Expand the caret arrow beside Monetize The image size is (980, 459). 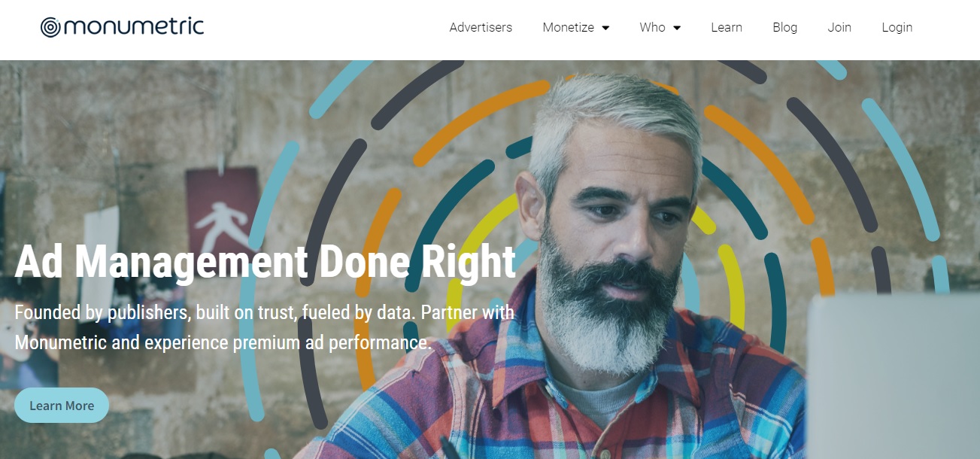605,28
